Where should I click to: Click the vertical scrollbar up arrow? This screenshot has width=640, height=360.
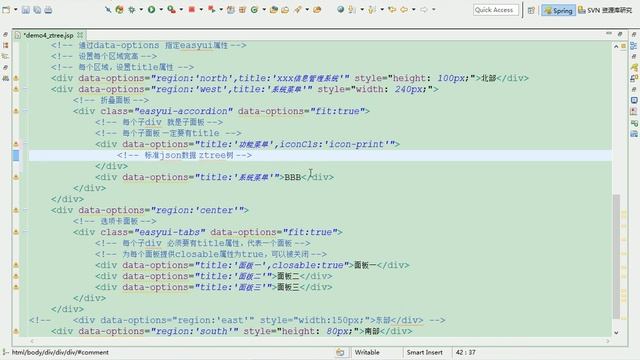pyautogui.click(x=616, y=47)
